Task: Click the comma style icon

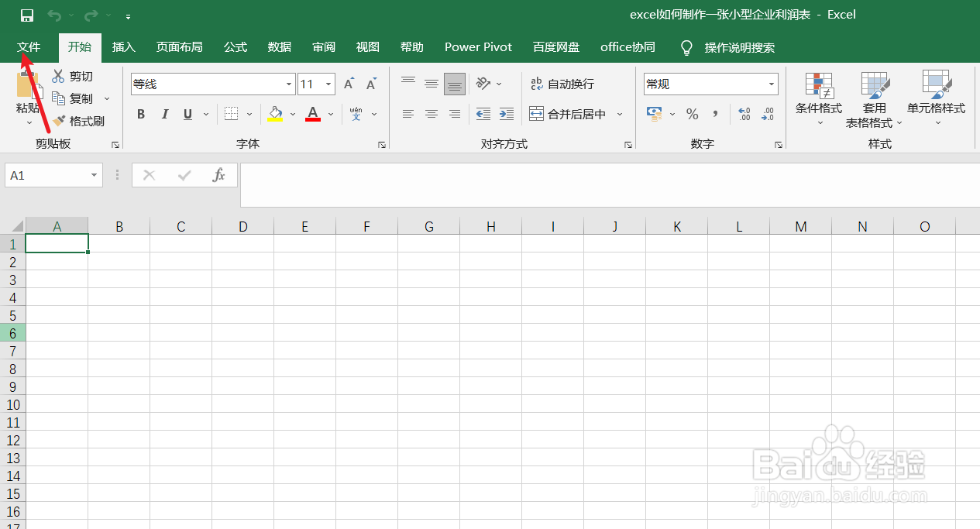Action: click(715, 114)
